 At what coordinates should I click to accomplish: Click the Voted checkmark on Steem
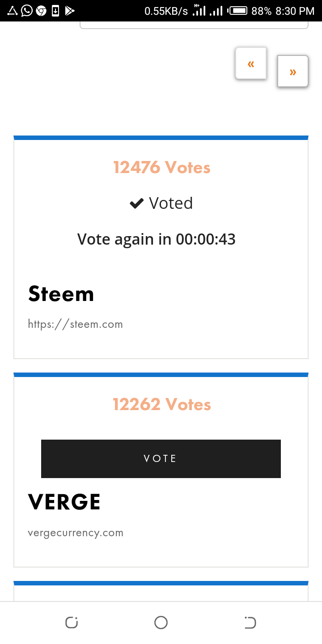click(x=136, y=203)
